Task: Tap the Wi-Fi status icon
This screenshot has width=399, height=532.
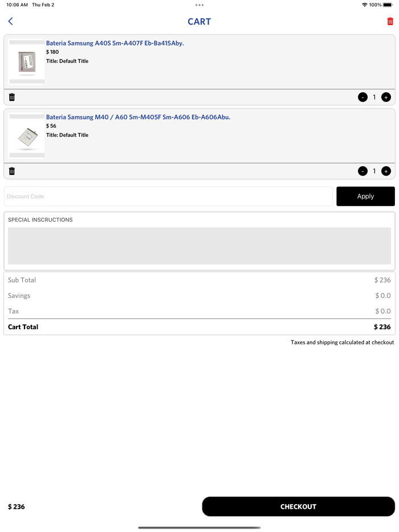Action: pos(365,5)
